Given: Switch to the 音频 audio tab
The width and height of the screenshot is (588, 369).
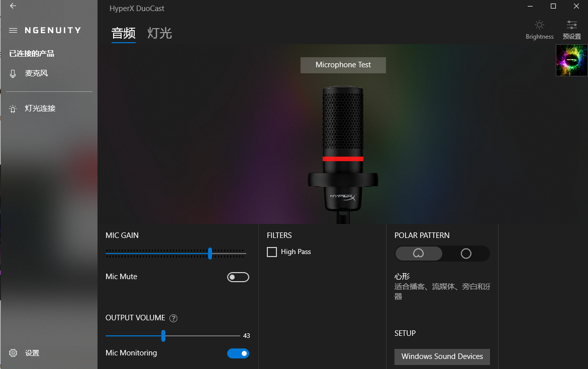Looking at the screenshot, I should tap(123, 33).
